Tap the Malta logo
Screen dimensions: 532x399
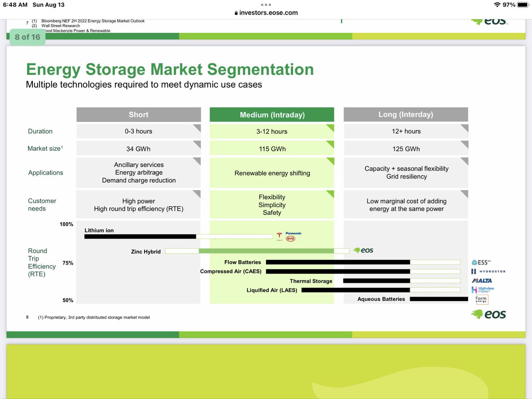481,281
